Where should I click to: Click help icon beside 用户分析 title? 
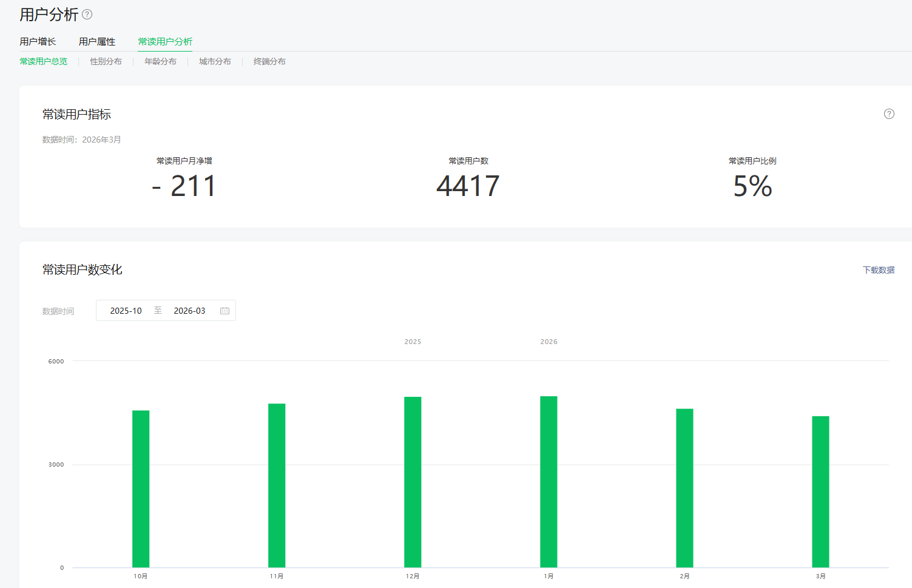[x=87, y=14]
